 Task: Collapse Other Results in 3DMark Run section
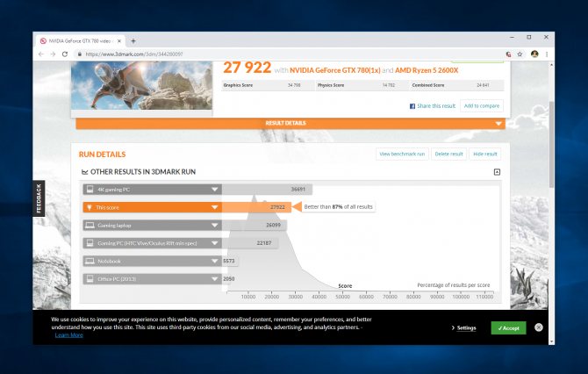click(497, 172)
